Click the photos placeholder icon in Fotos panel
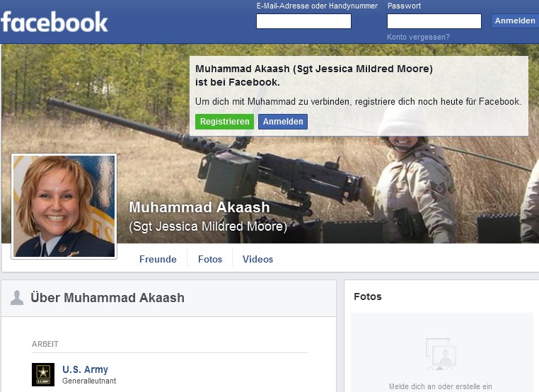Viewport: 539px width, 392px height. click(x=441, y=354)
